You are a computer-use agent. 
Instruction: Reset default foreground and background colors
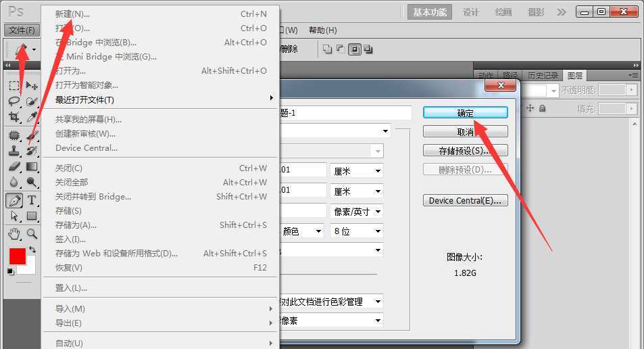click(11, 271)
